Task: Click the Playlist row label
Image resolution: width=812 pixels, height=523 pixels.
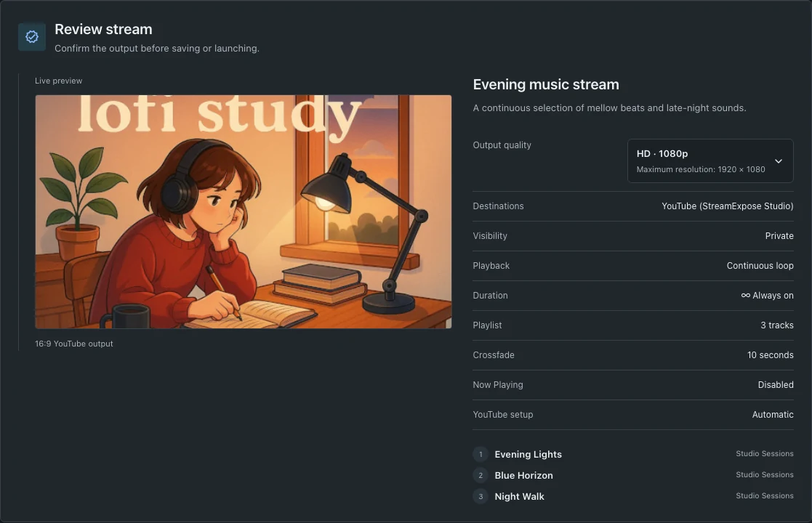Action: tap(487, 325)
